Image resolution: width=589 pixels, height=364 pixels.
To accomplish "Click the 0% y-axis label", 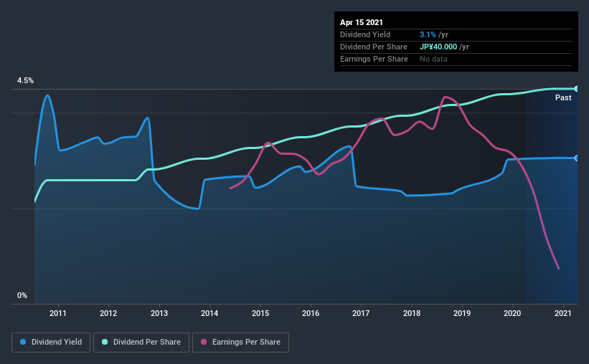I will click(x=22, y=296).
